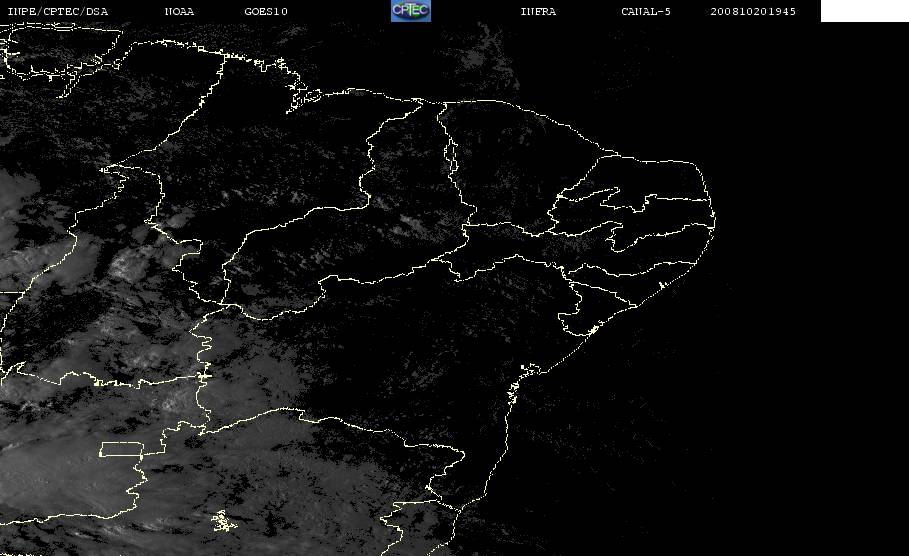The width and height of the screenshot is (909, 556).
Task: Click the white blank box at header end
Action: (865, 11)
